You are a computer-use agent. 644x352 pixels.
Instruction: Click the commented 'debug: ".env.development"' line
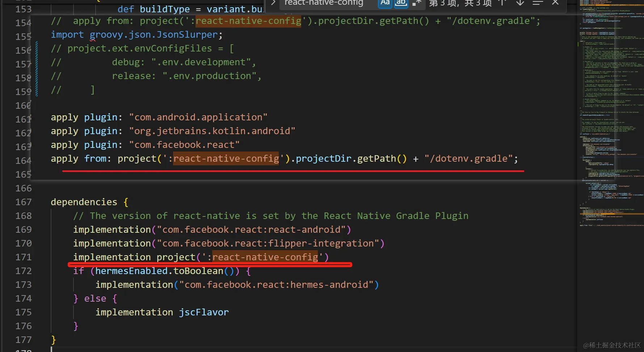click(x=153, y=62)
